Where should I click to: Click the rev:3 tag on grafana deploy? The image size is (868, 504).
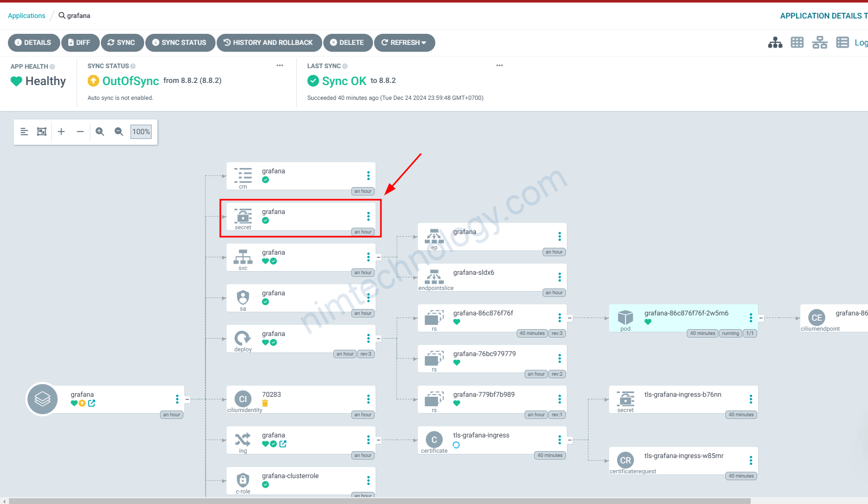coord(366,354)
